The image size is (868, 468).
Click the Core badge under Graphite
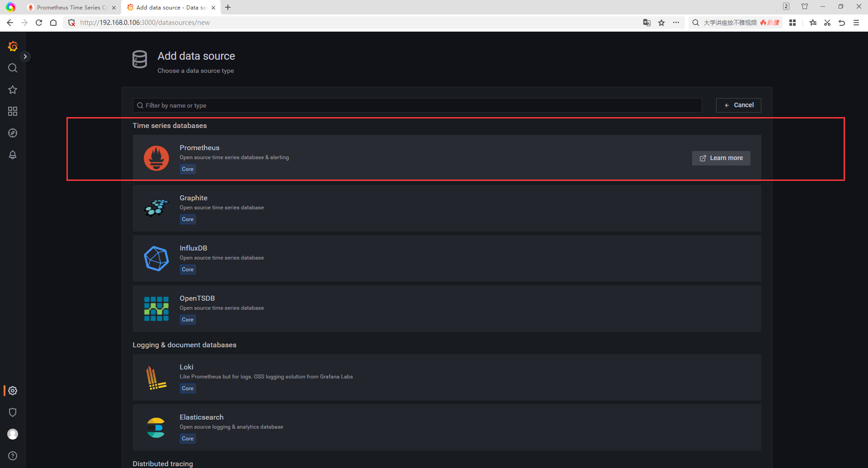pyautogui.click(x=188, y=219)
